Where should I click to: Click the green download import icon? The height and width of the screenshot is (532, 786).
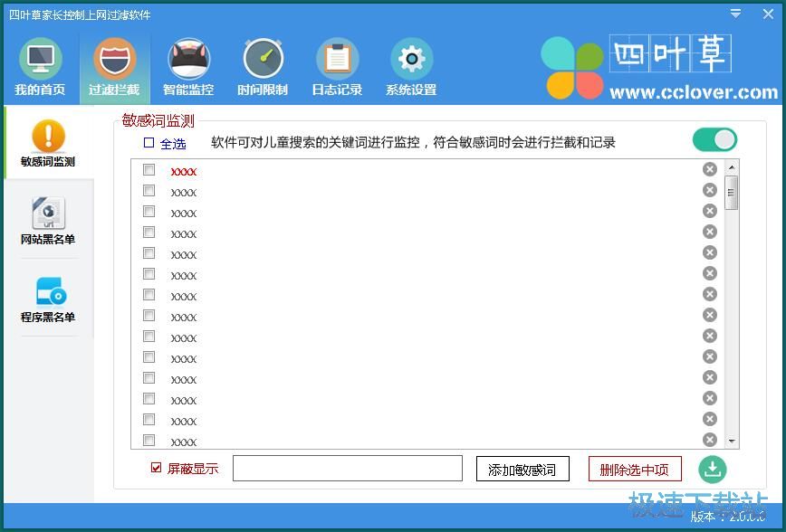(713, 470)
